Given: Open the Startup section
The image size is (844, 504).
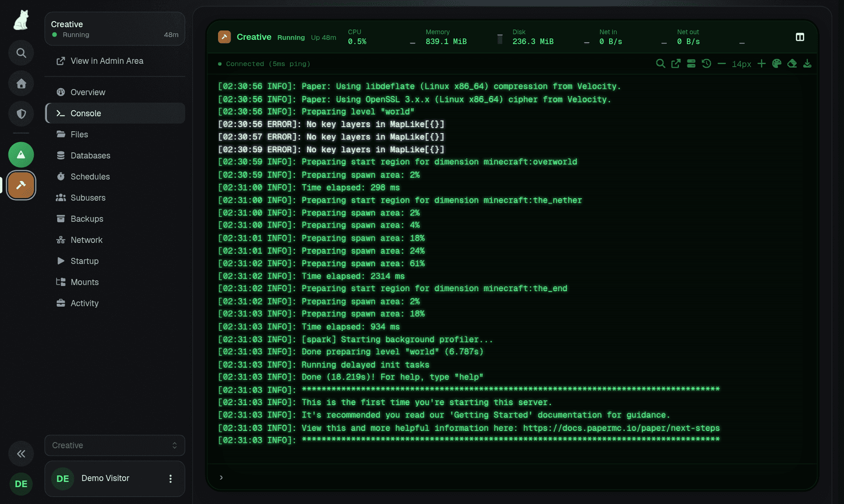Looking at the screenshot, I should tap(115, 261).
